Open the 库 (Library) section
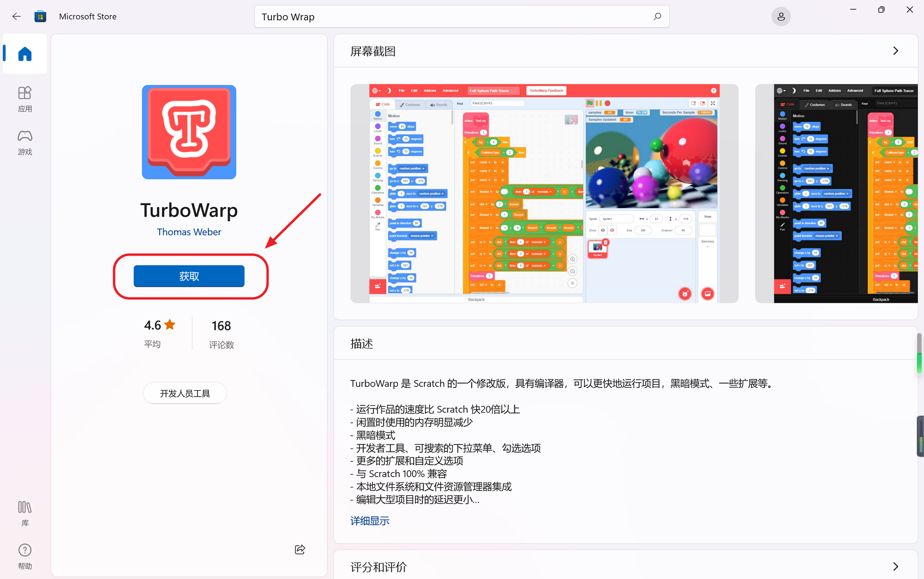The width and height of the screenshot is (924, 579). pyautogui.click(x=25, y=514)
